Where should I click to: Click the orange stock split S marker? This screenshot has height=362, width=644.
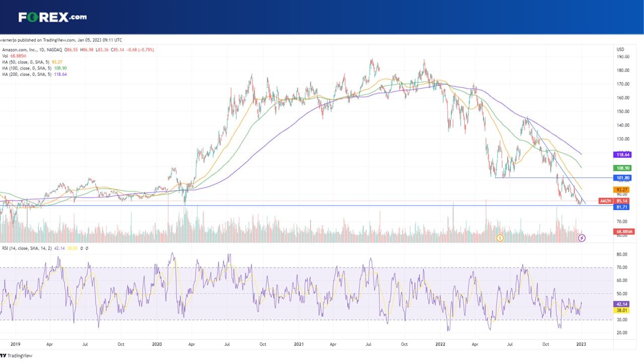pos(500,238)
